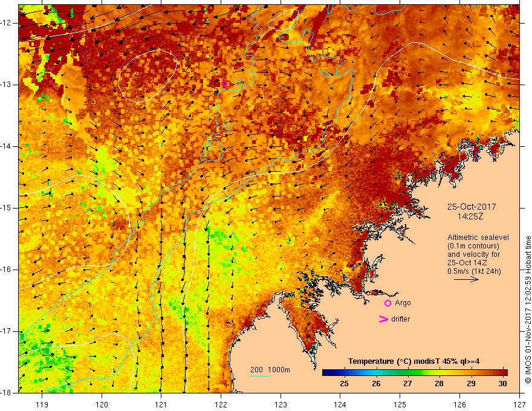Click latitude axis label '-16'
Screen dimensions: 532x411
(7, 270)
